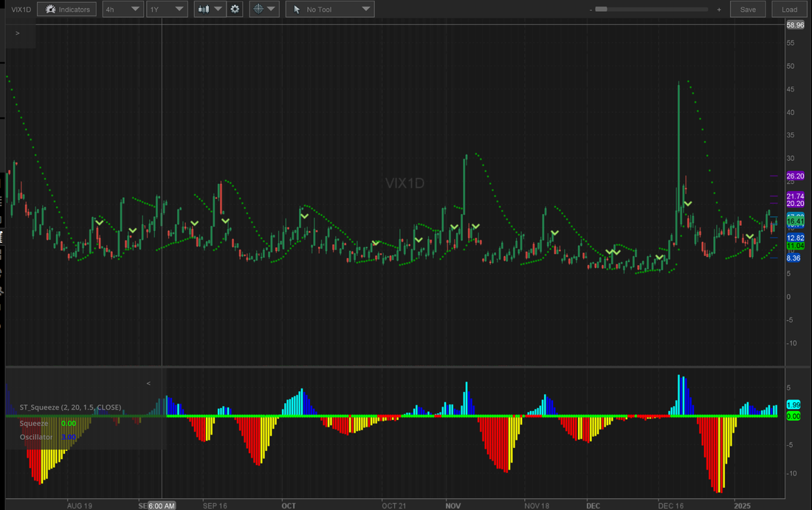Expand the chart legend arrow in price pane
Image resolution: width=812 pixels, height=510 pixels.
click(18, 33)
